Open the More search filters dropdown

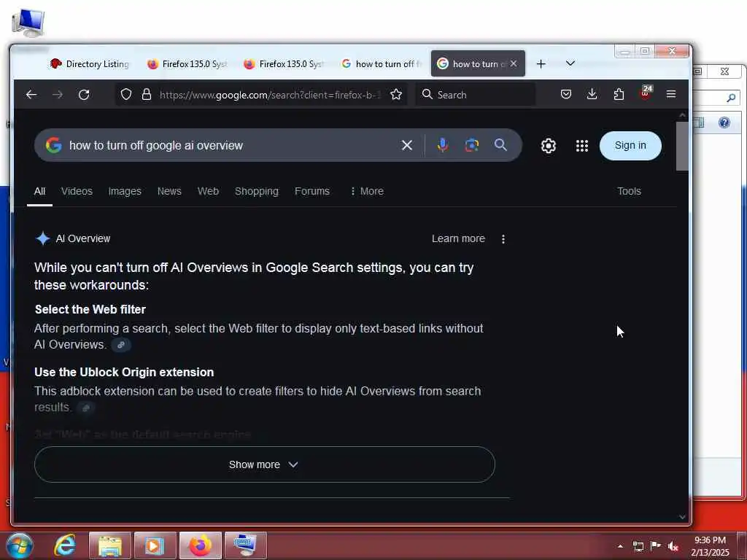point(366,192)
